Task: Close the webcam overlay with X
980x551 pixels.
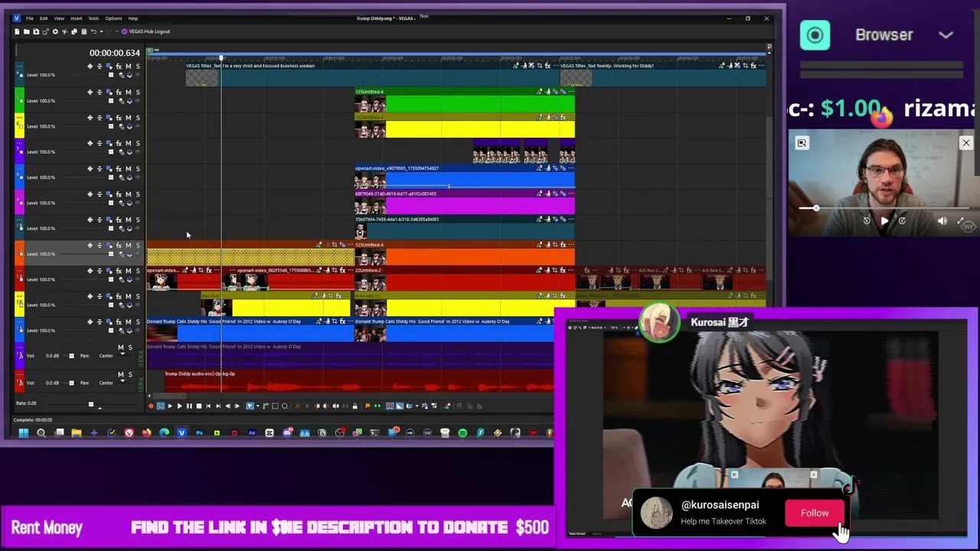Action: (x=965, y=143)
